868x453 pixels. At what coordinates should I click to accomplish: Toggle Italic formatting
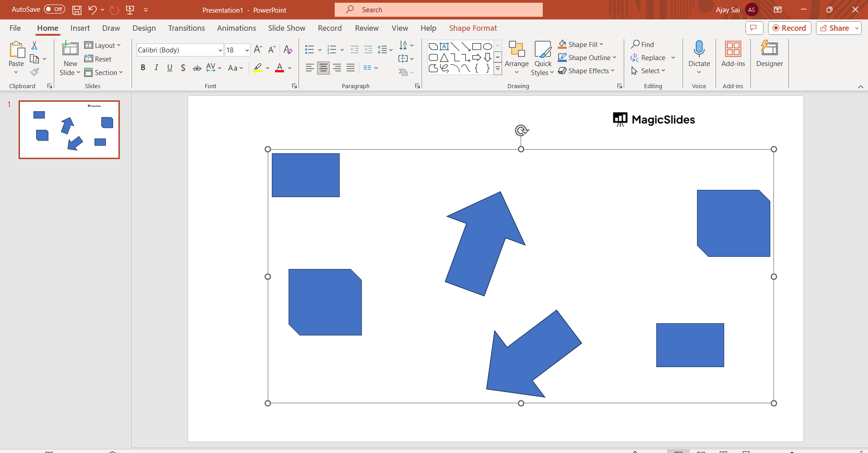157,68
